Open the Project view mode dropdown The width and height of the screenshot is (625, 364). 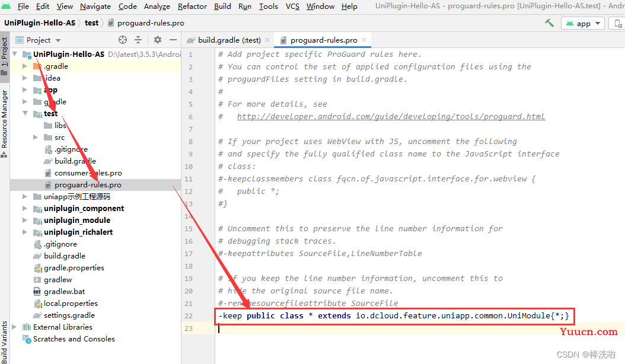click(x=39, y=40)
